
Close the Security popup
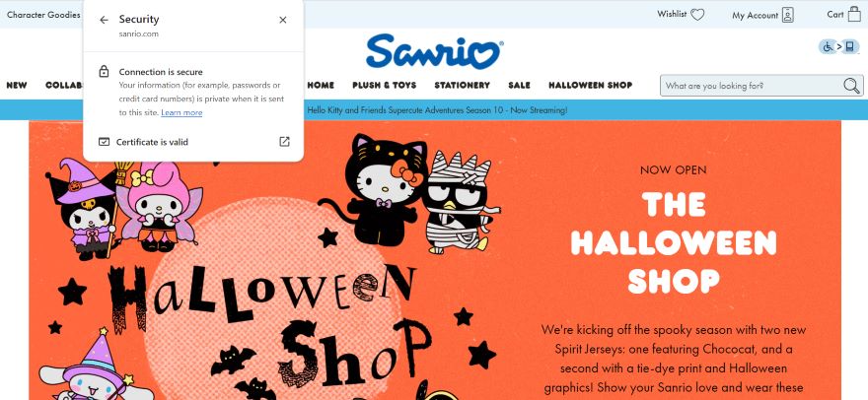(x=283, y=20)
